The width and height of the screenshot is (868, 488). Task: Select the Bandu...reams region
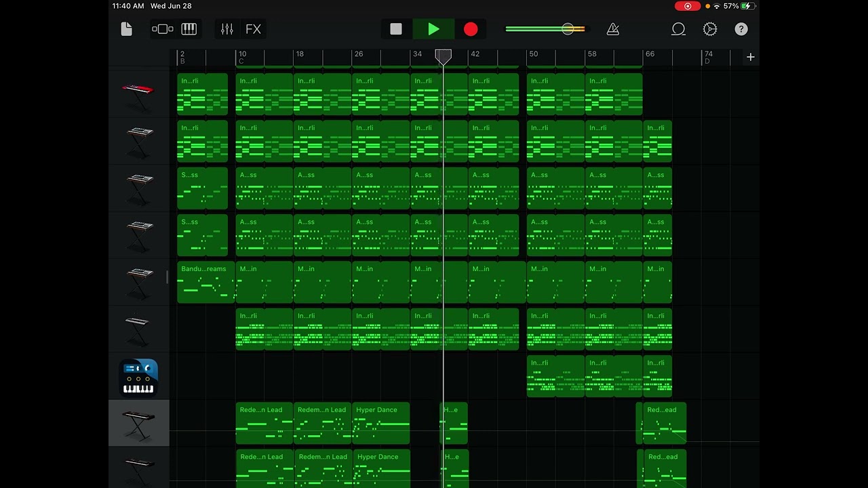(205, 282)
